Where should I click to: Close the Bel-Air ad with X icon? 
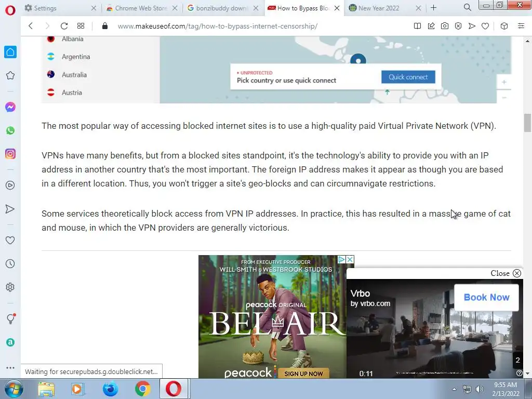click(x=350, y=260)
